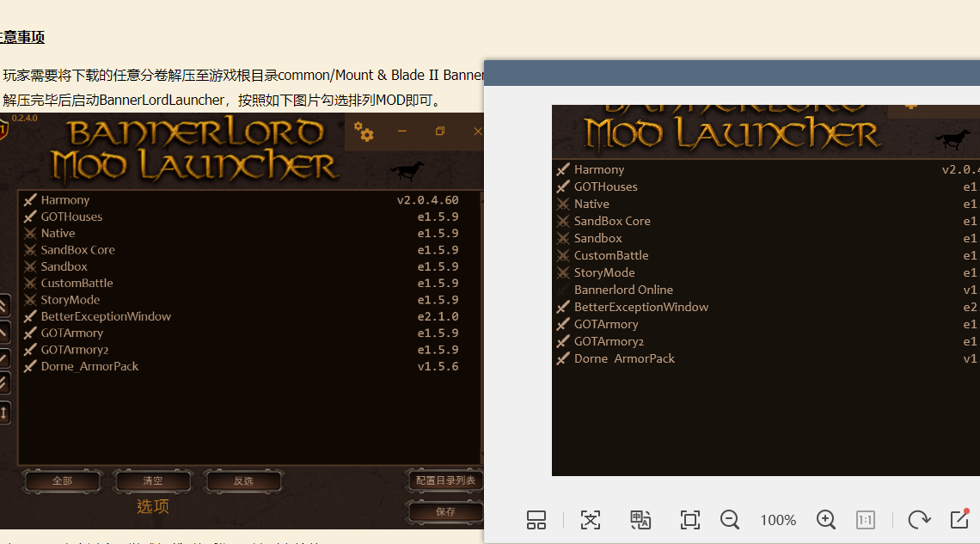Toggle Native module checkbox in left launcher

pos(30,233)
